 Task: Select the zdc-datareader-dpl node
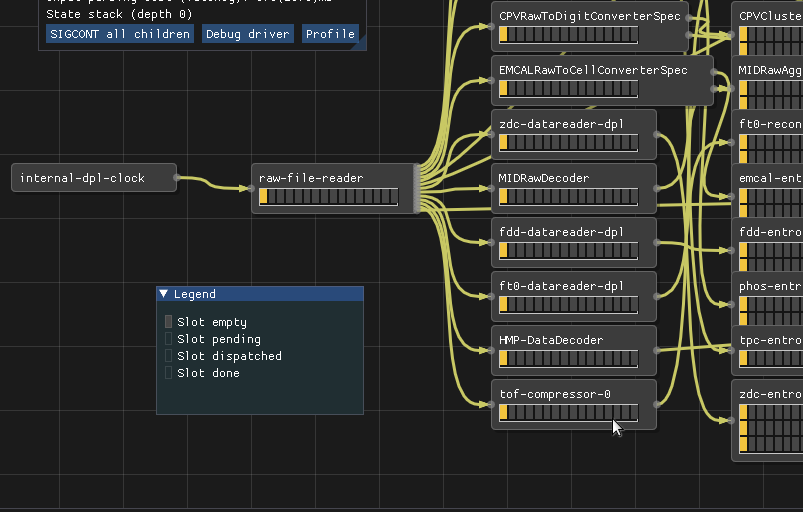click(574, 135)
